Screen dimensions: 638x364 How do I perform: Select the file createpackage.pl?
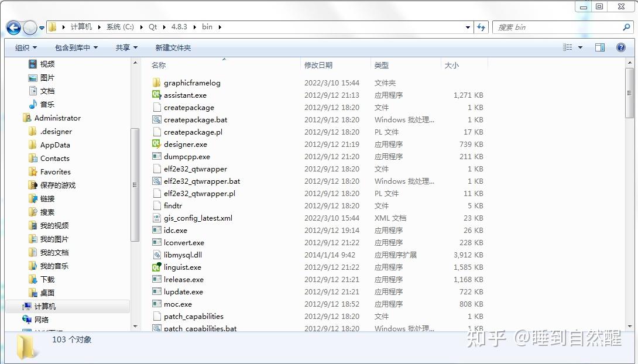[193, 132]
